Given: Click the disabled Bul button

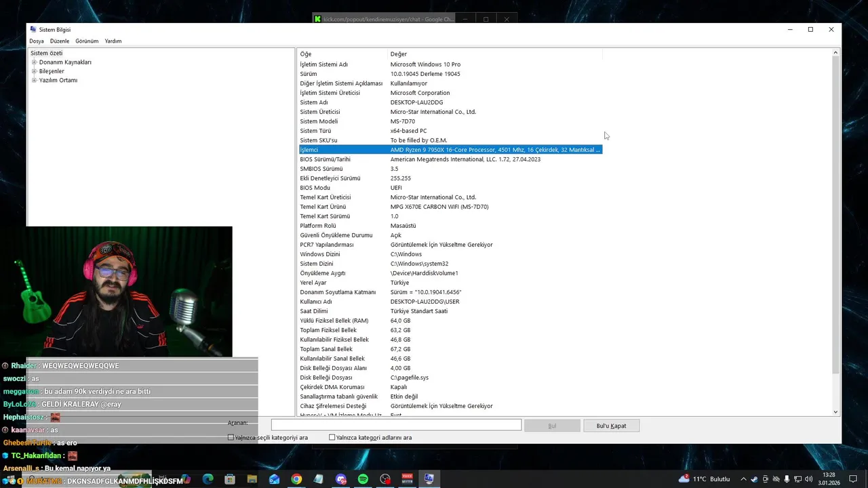Looking at the screenshot, I should point(552,426).
